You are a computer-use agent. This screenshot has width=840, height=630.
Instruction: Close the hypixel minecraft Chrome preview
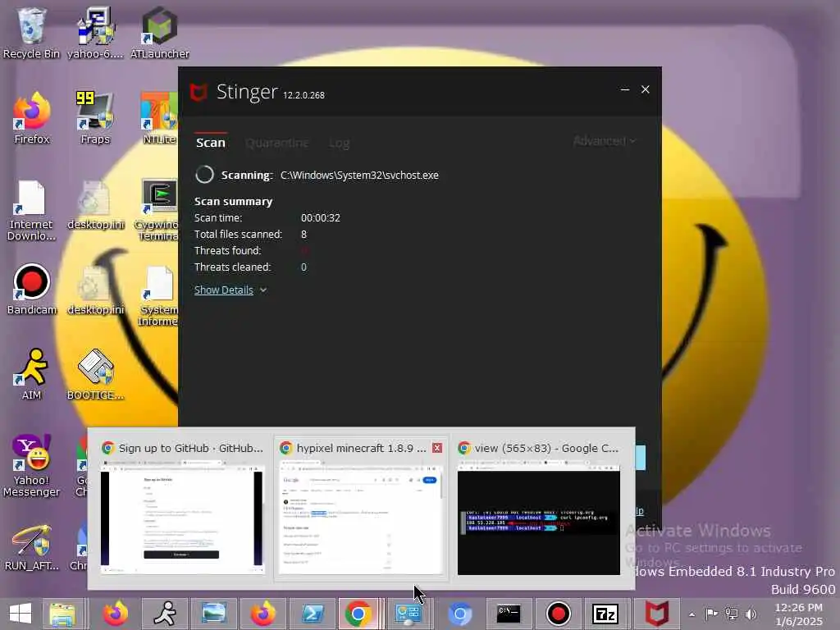click(437, 448)
